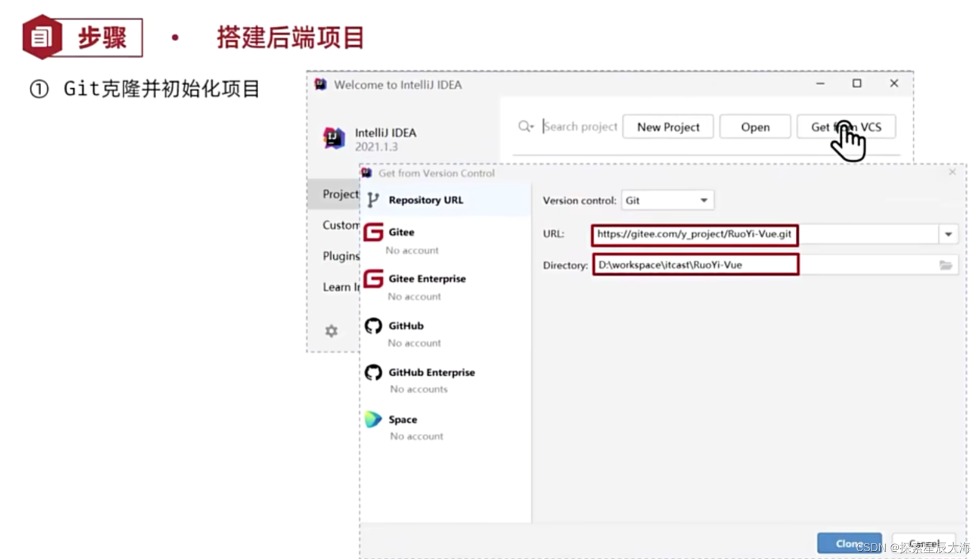
Task: Click the folder browse icon for Directory
Action: point(947,265)
